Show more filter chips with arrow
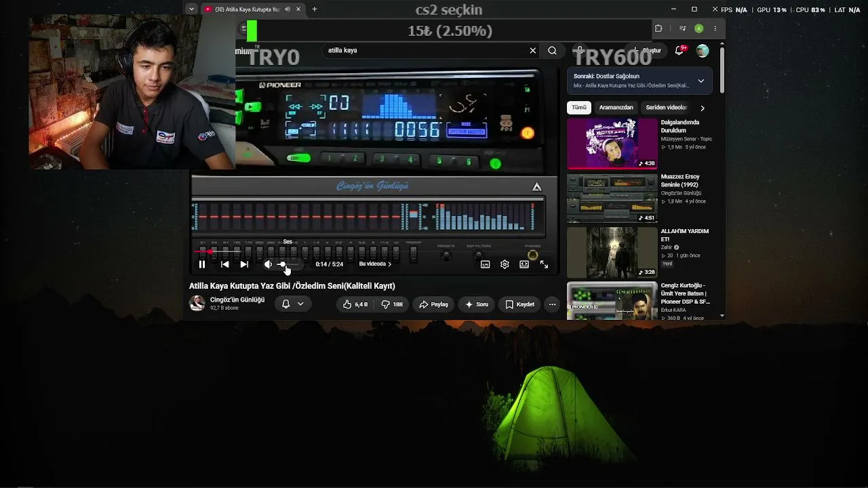This screenshot has height=488, width=868. [703, 108]
